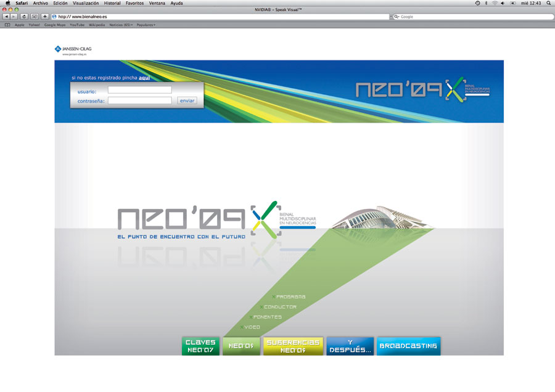Open Spotlight search
The height and width of the screenshot is (392, 555).
pyautogui.click(x=549, y=3)
